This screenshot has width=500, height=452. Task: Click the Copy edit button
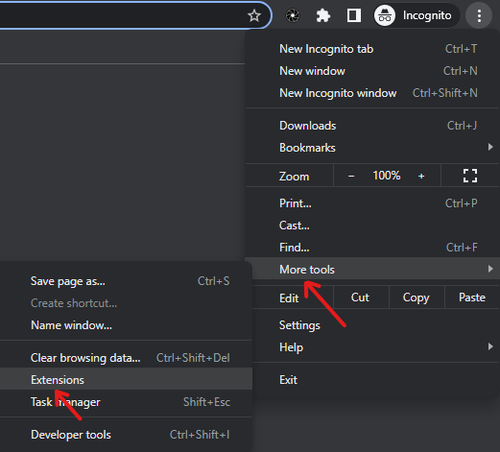pyautogui.click(x=416, y=297)
